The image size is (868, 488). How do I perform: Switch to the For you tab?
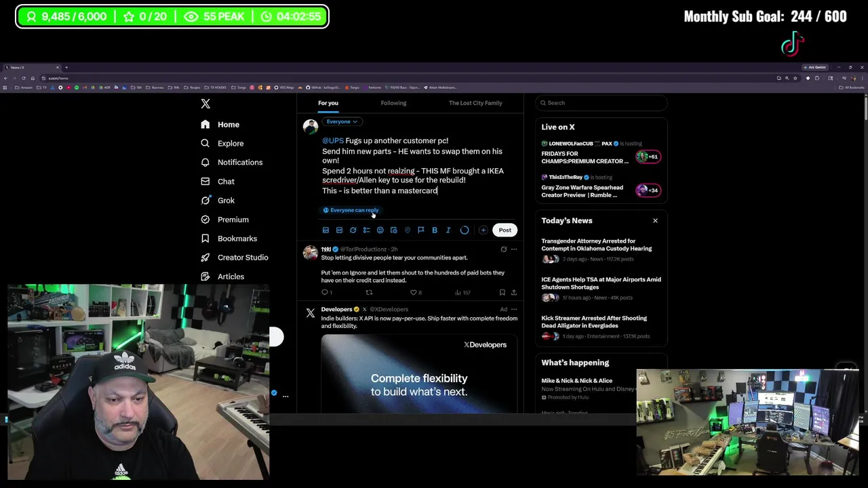pos(328,103)
